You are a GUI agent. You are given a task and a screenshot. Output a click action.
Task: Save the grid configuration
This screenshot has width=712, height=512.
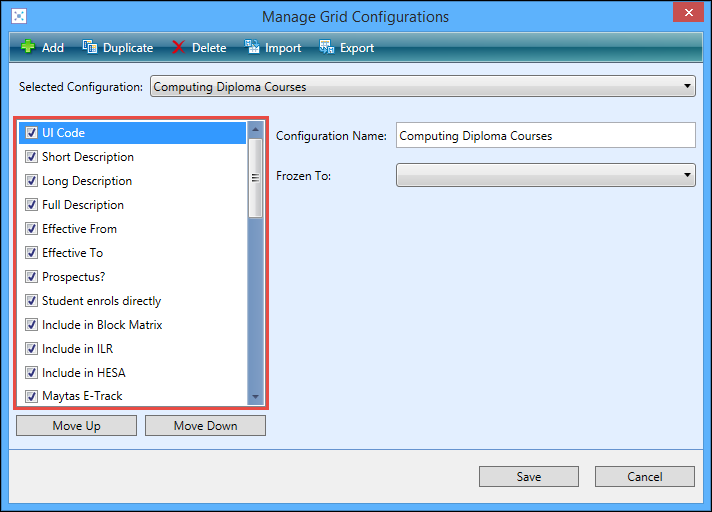pyautogui.click(x=529, y=477)
